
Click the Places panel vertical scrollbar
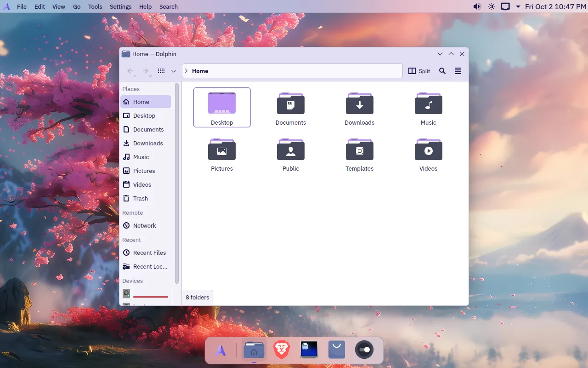pos(177,183)
